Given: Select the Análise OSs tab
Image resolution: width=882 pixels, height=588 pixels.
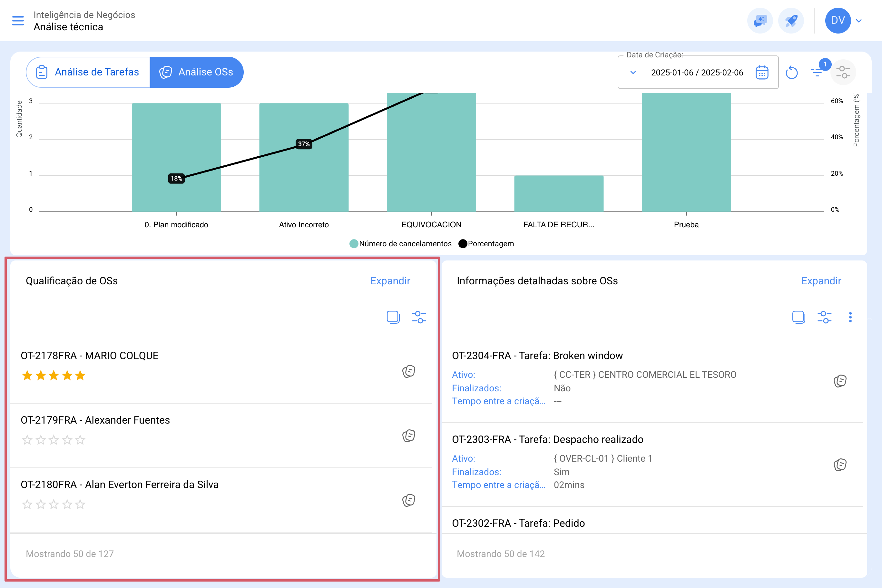Looking at the screenshot, I should (197, 72).
